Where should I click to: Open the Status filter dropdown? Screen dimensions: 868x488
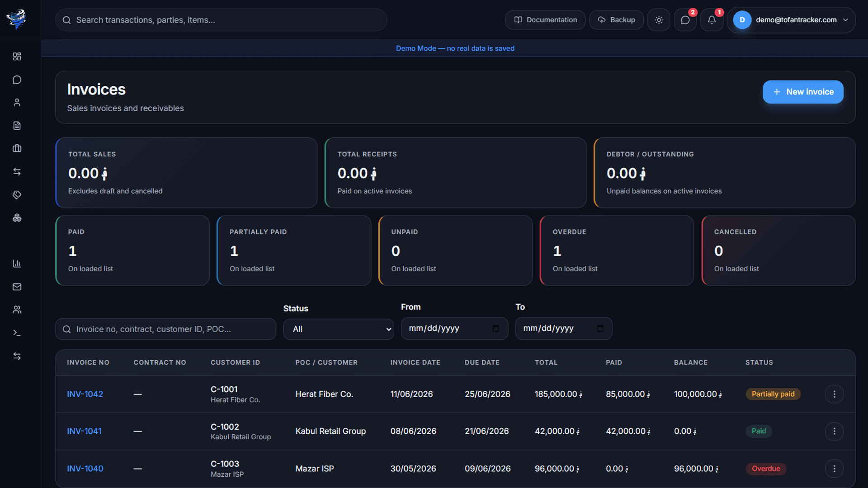tap(338, 329)
